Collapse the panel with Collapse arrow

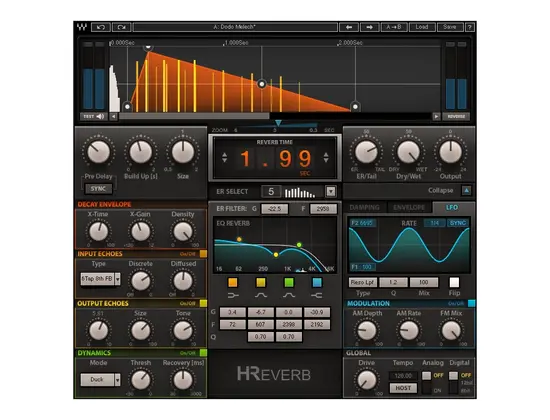point(466,191)
